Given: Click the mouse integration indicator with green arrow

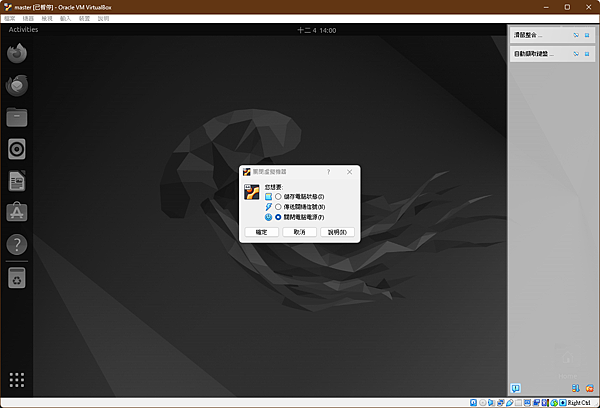Looking at the screenshot, I should point(554,403).
